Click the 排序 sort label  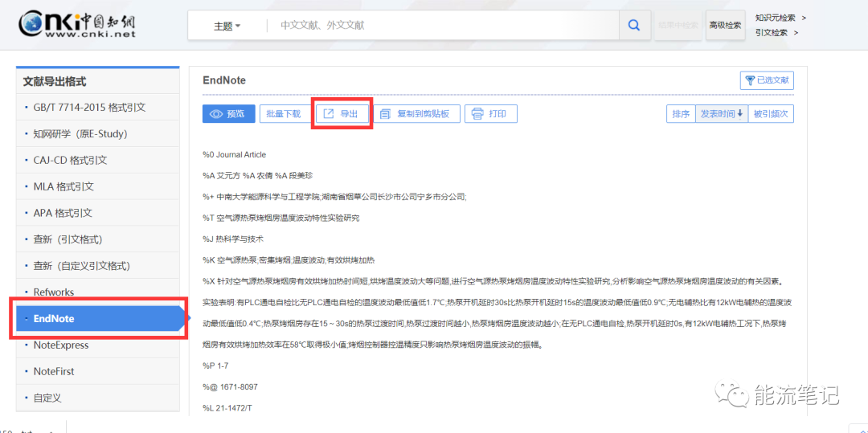coord(681,114)
